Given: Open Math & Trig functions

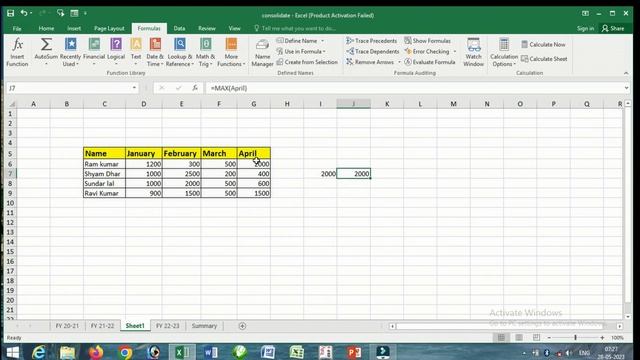Looking at the screenshot, I should [x=205, y=52].
